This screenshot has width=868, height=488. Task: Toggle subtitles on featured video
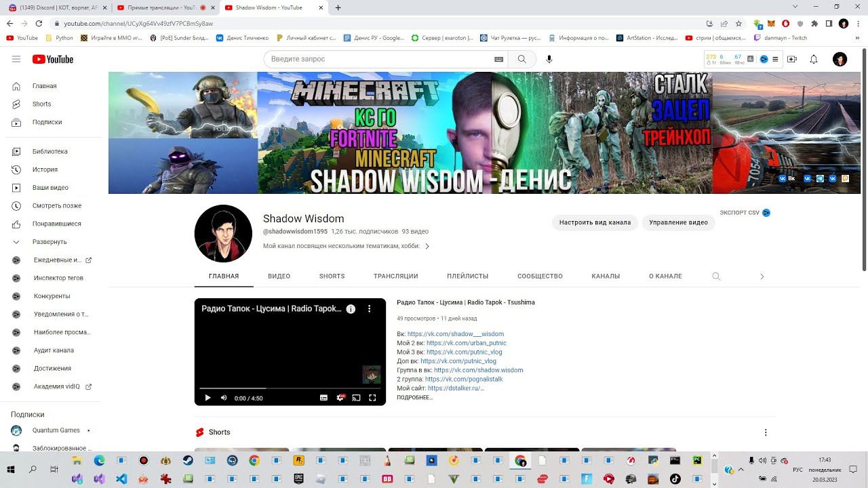tap(323, 398)
